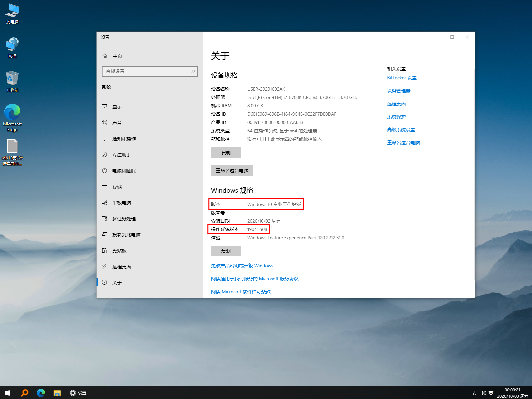Open BitLocker 设置 link
Image resolution: width=532 pixels, height=399 pixels.
click(x=402, y=78)
